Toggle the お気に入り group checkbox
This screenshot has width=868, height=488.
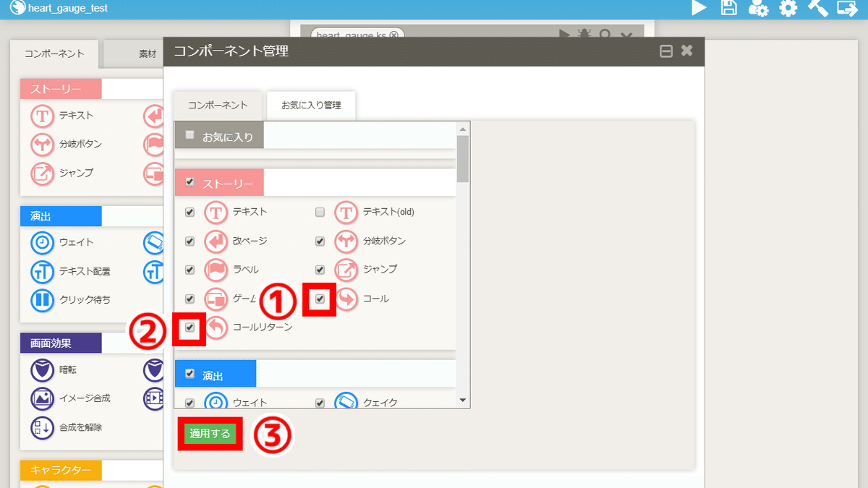(x=190, y=134)
